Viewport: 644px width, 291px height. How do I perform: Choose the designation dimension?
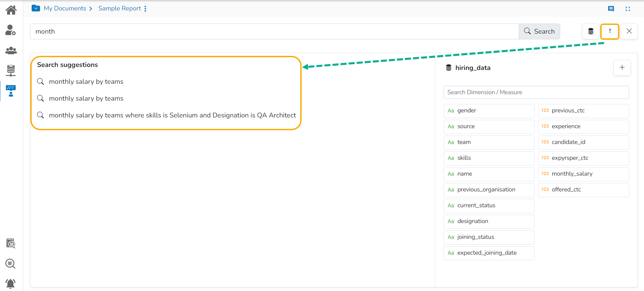coord(488,221)
